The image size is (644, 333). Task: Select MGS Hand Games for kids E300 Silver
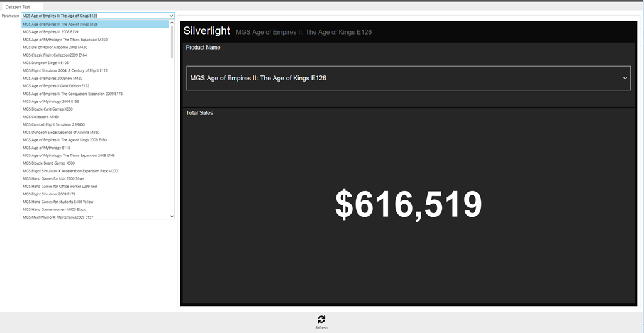coord(53,178)
